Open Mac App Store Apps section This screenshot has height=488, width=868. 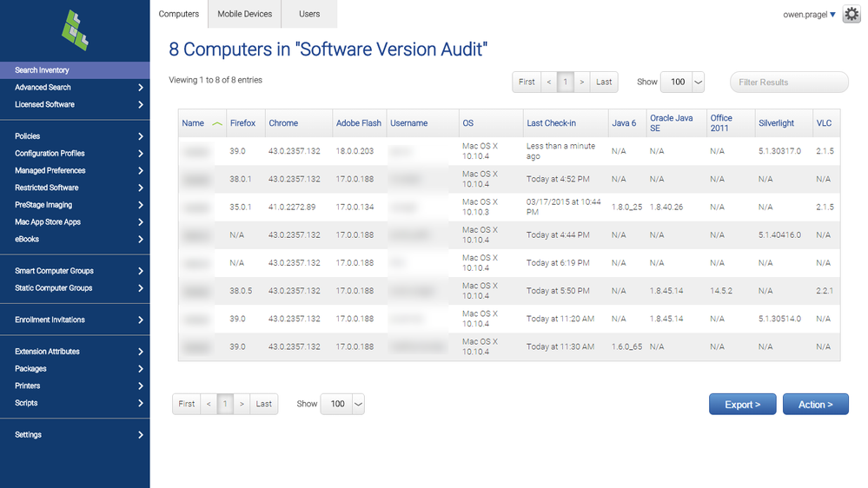click(75, 222)
